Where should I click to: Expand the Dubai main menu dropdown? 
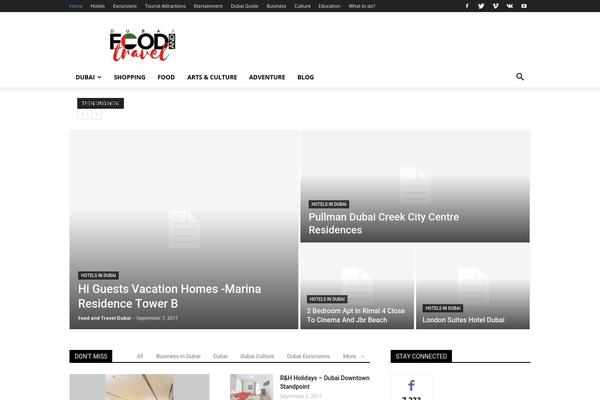pos(88,77)
